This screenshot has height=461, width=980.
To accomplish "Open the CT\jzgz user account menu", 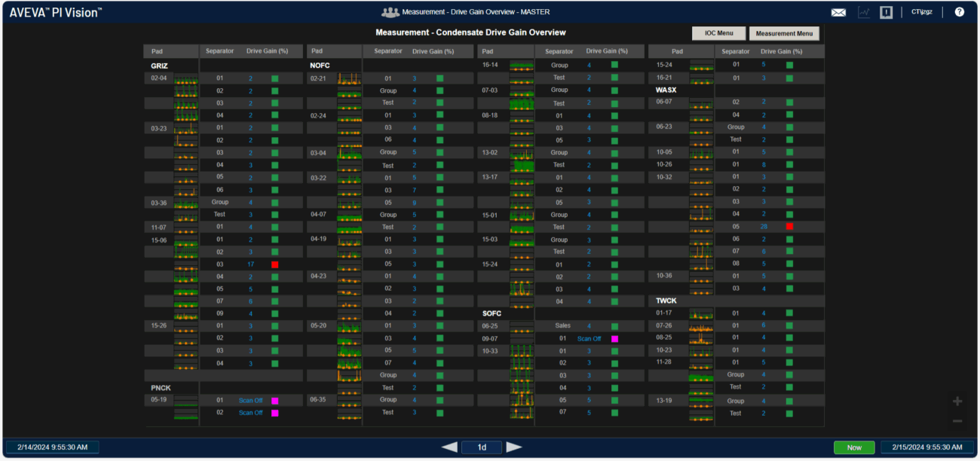I will click(x=923, y=12).
